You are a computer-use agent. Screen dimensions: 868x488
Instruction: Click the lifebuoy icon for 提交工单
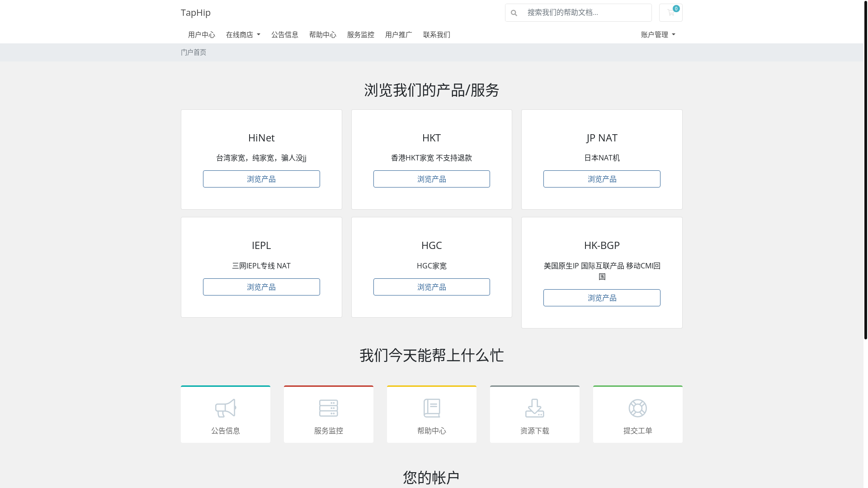[x=638, y=408]
